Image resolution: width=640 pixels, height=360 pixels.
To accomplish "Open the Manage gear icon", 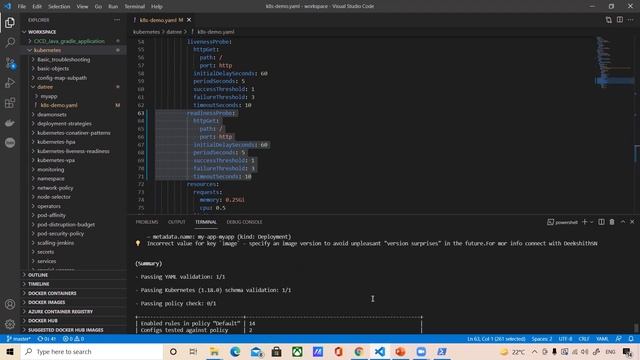I will tap(10, 324).
